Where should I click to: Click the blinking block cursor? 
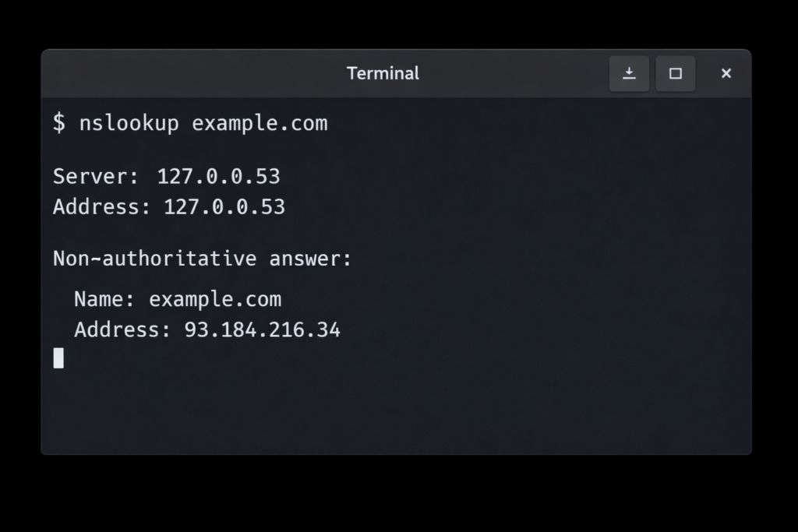click(x=58, y=358)
